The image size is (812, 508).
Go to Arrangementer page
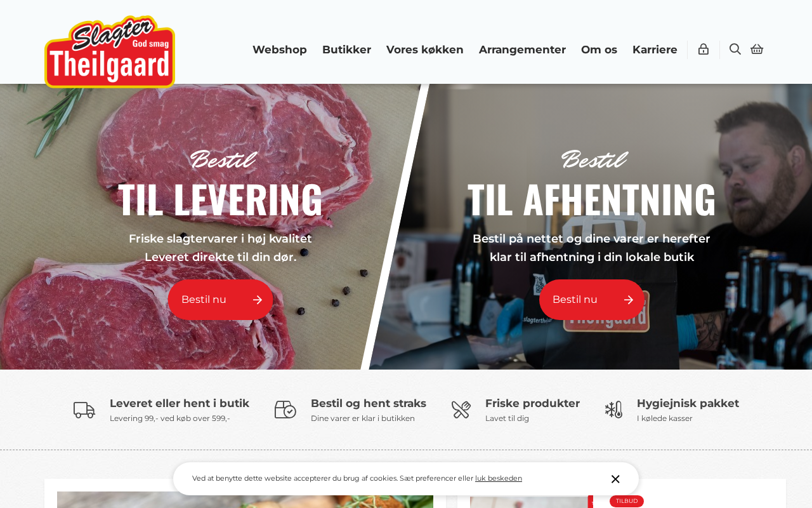coord(522,50)
